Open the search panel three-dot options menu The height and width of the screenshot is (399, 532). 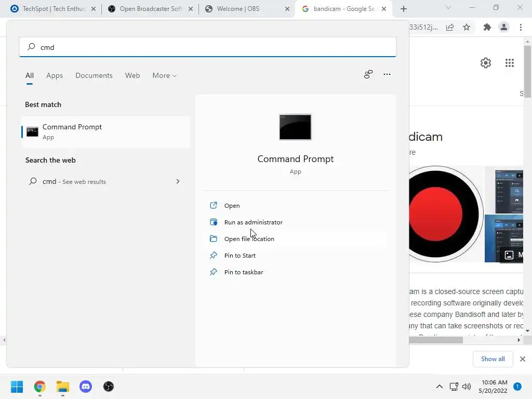(387, 74)
